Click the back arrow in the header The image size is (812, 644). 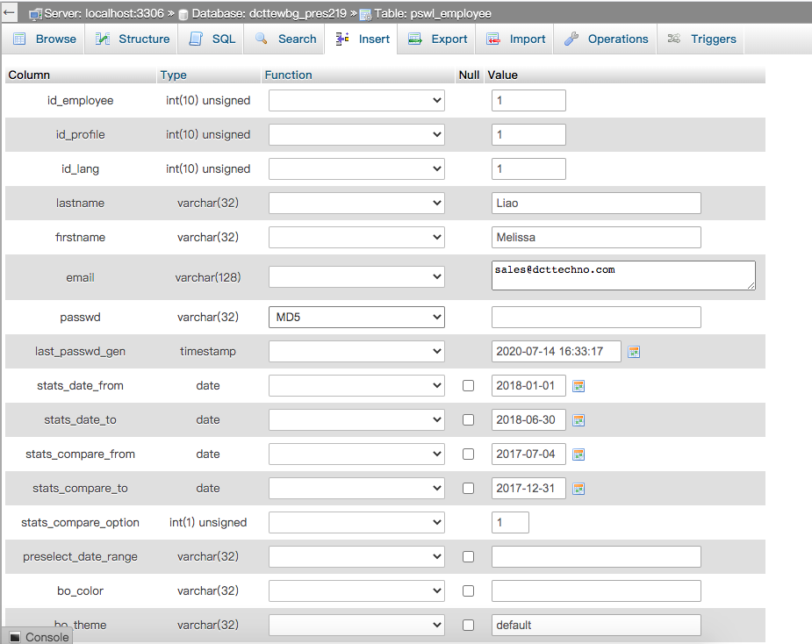[x=9, y=12]
